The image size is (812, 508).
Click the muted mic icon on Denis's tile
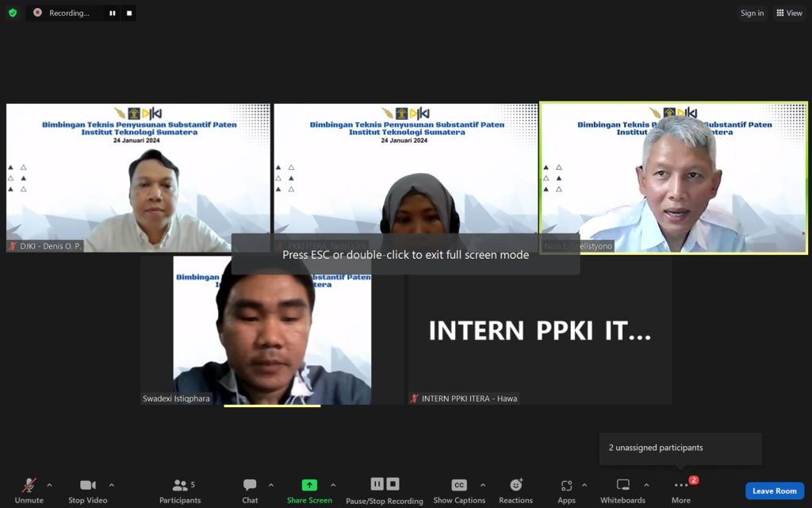tap(13, 246)
